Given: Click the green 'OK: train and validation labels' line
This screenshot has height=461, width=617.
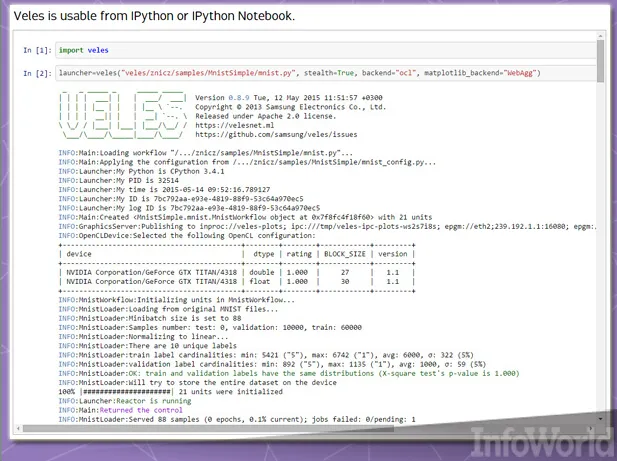Looking at the screenshot, I should click(x=289, y=373).
